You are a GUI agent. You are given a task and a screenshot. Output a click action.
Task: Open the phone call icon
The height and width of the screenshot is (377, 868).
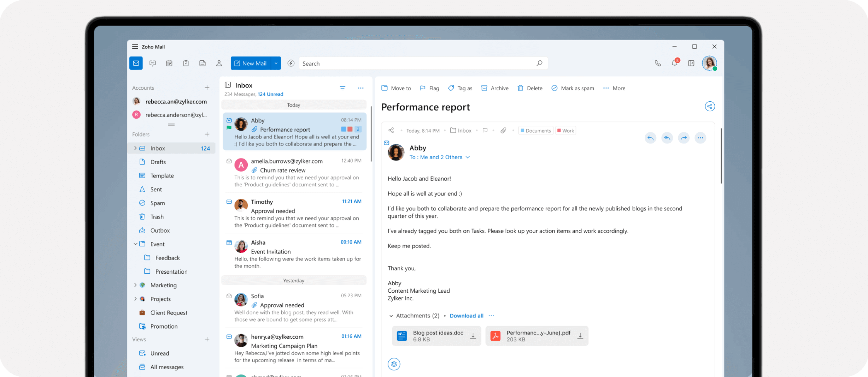[658, 63]
